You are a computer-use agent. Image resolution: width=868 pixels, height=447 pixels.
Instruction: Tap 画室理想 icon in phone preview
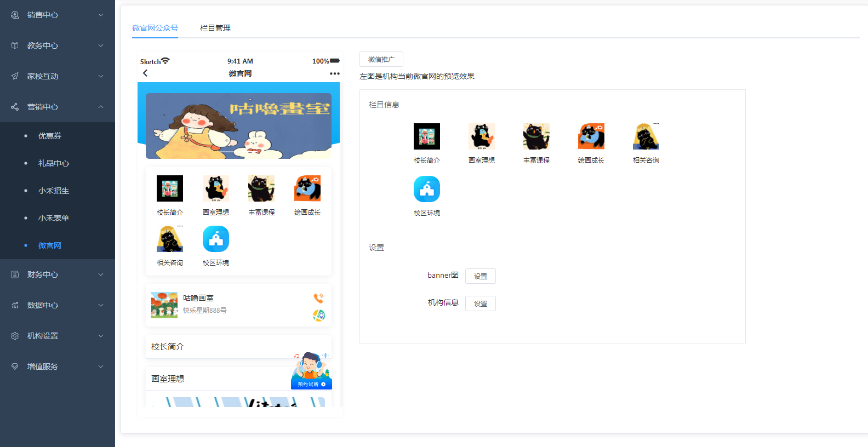pos(216,188)
